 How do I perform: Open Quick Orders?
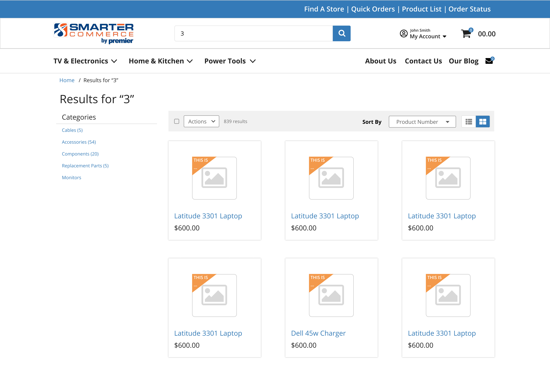pos(373,9)
